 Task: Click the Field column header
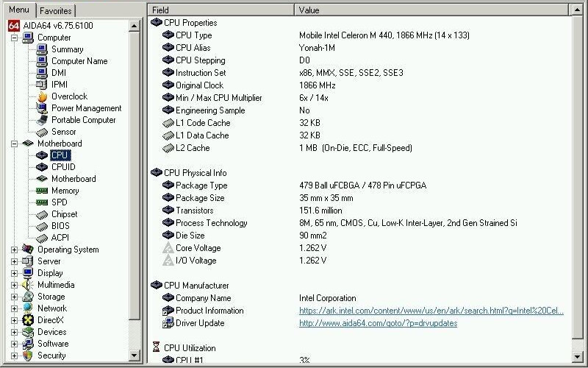[221, 10]
